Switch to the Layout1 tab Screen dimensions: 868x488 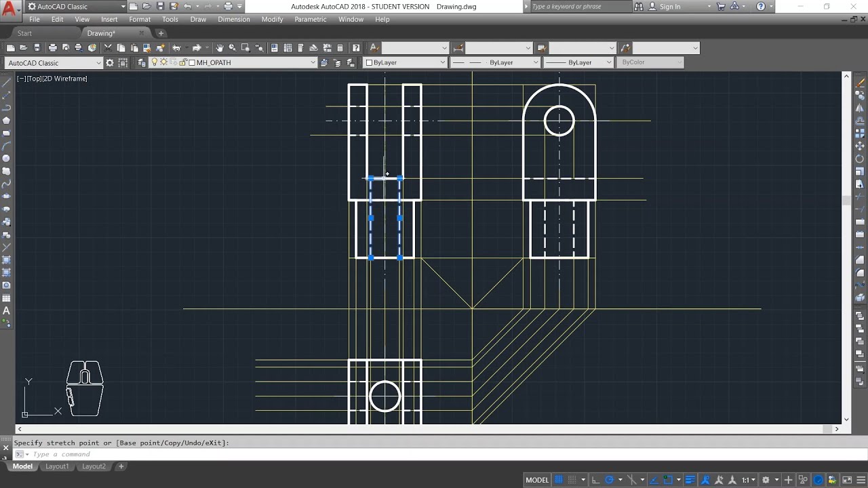pyautogui.click(x=57, y=466)
